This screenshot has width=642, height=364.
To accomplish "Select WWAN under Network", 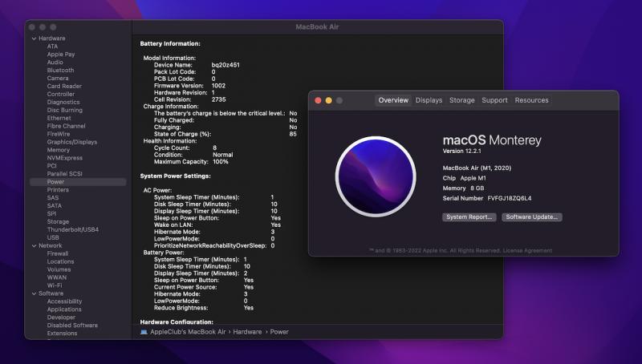I will click(56, 277).
